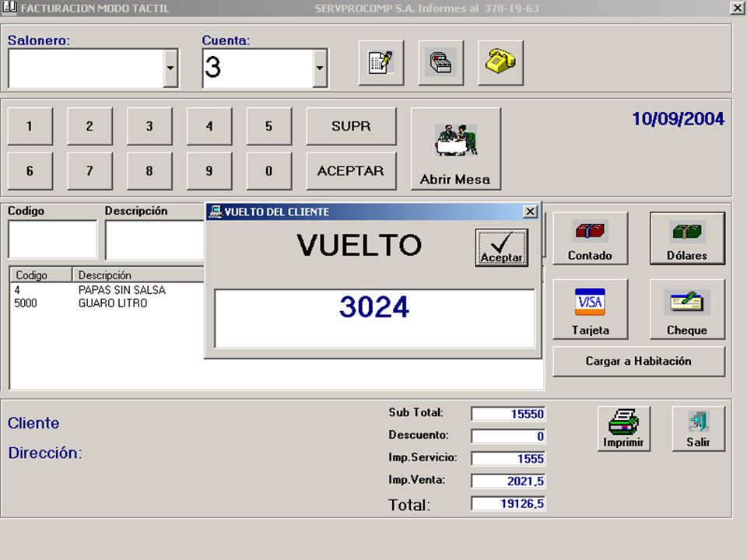This screenshot has width=747, height=560.
Task: Expand the Cuenta dropdown arrow
Action: [x=320, y=68]
